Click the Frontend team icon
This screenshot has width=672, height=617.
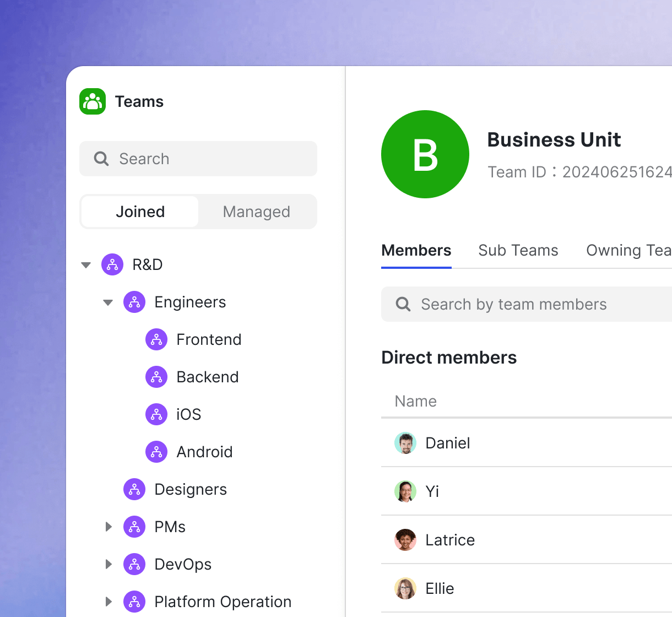click(156, 339)
